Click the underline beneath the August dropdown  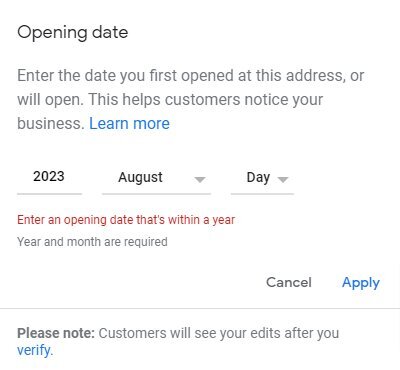[x=156, y=194]
